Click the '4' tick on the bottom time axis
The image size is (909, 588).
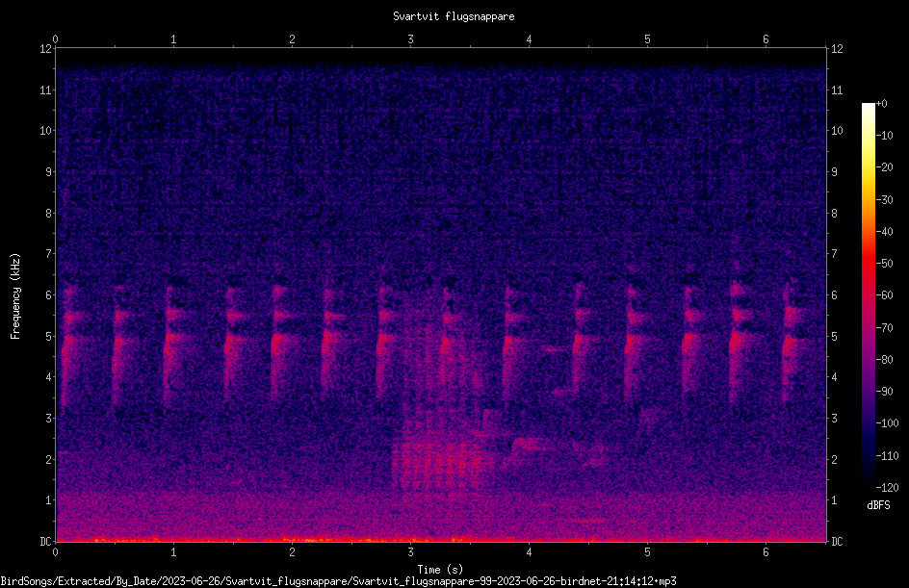tap(529, 552)
